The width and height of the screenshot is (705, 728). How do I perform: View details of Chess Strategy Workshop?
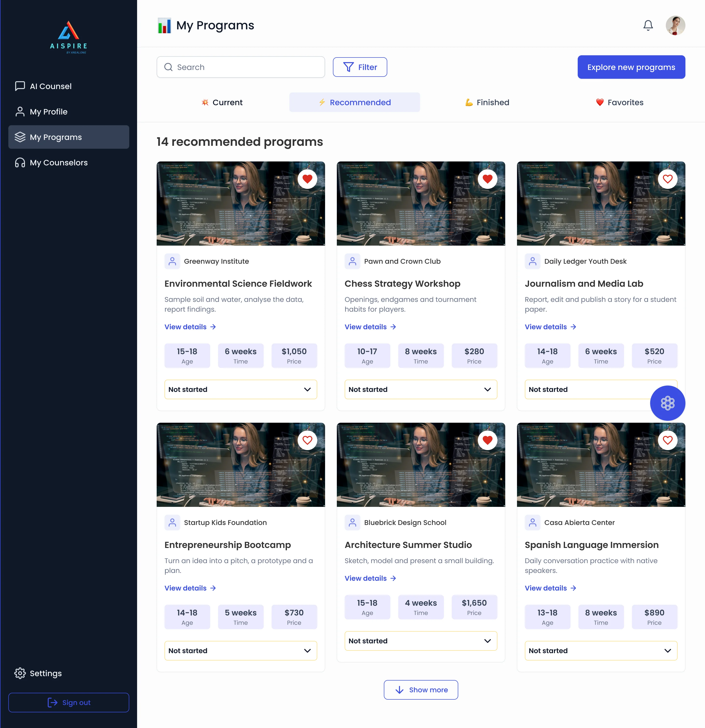(x=370, y=327)
